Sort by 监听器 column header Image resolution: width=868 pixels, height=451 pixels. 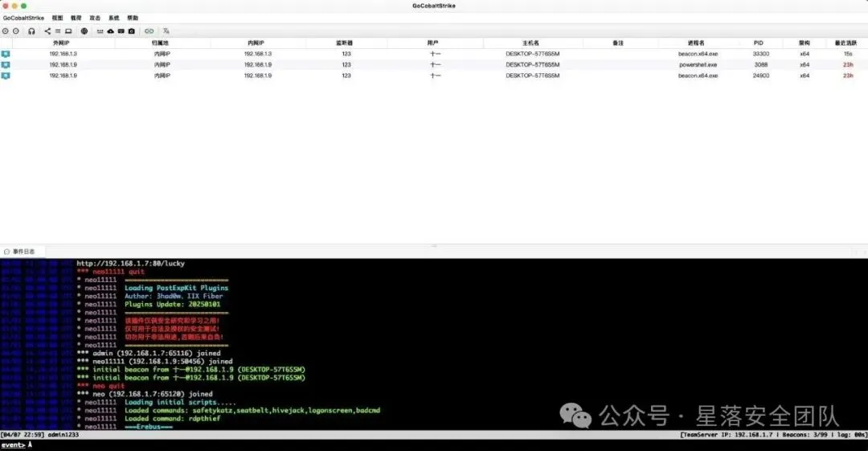click(344, 43)
